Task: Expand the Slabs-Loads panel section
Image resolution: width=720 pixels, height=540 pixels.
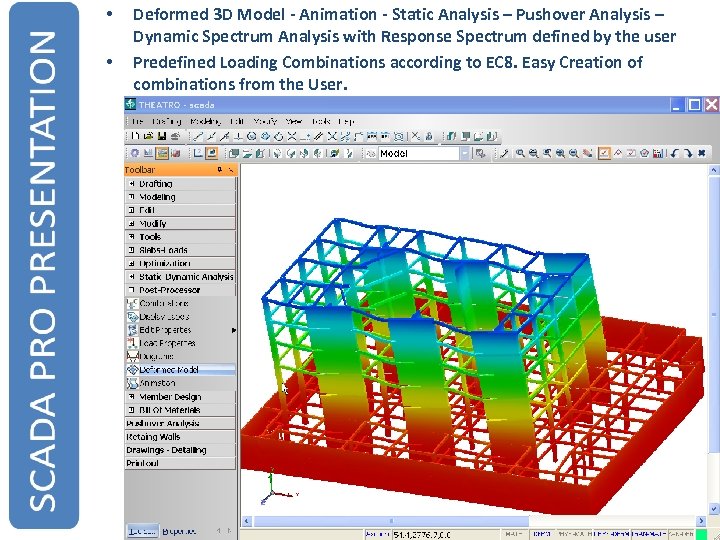Action: pos(180,250)
